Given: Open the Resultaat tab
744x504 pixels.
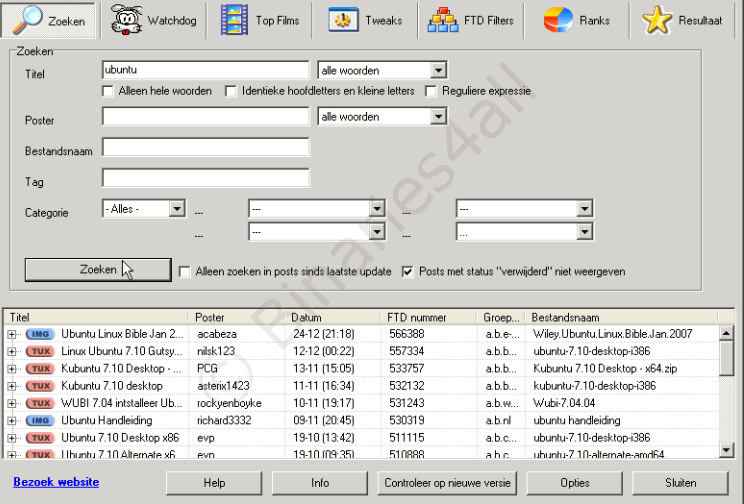Looking at the screenshot, I should (683, 20).
